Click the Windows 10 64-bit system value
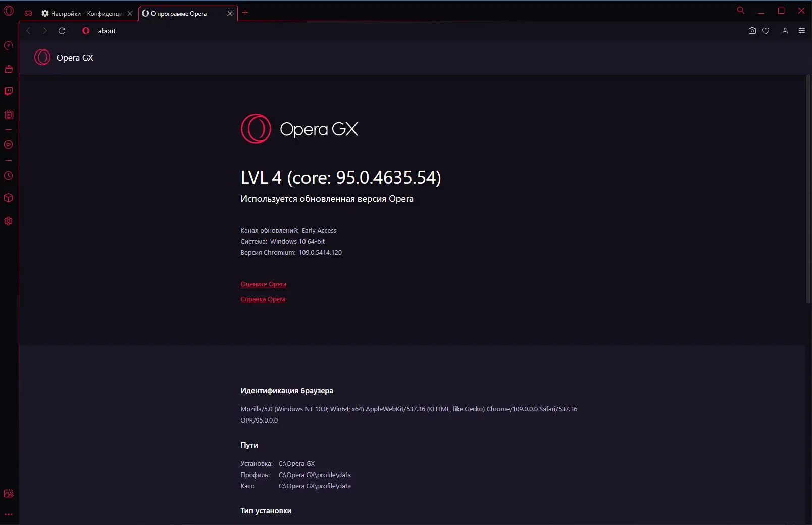812x525 pixels. pos(297,242)
